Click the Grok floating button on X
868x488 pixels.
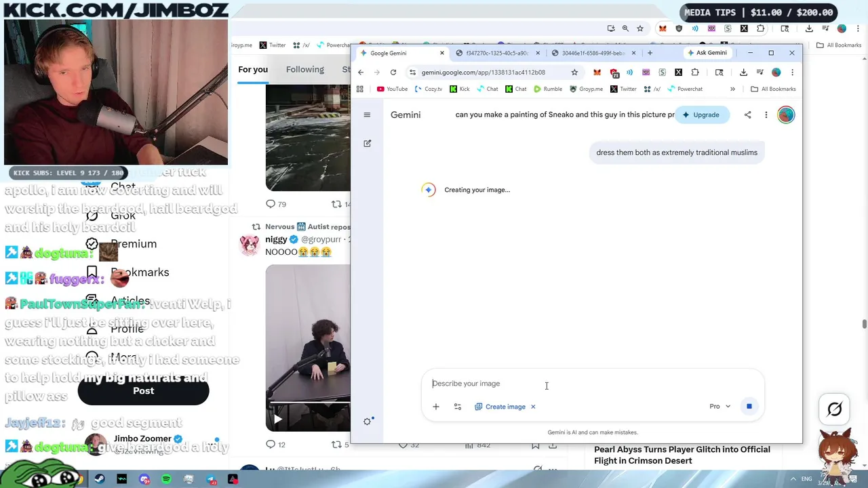(x=835, y=409)
